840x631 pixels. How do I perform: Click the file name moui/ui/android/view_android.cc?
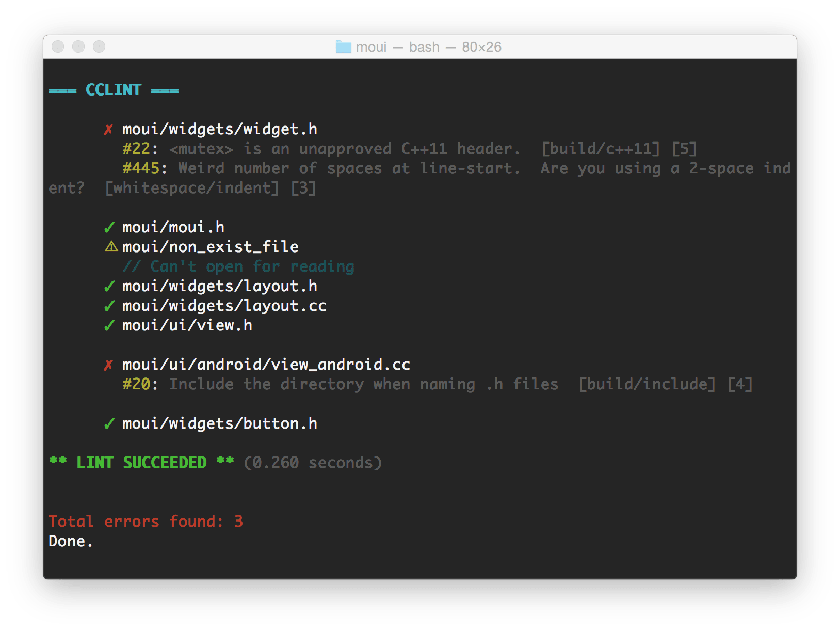click(x=266, y=365)
